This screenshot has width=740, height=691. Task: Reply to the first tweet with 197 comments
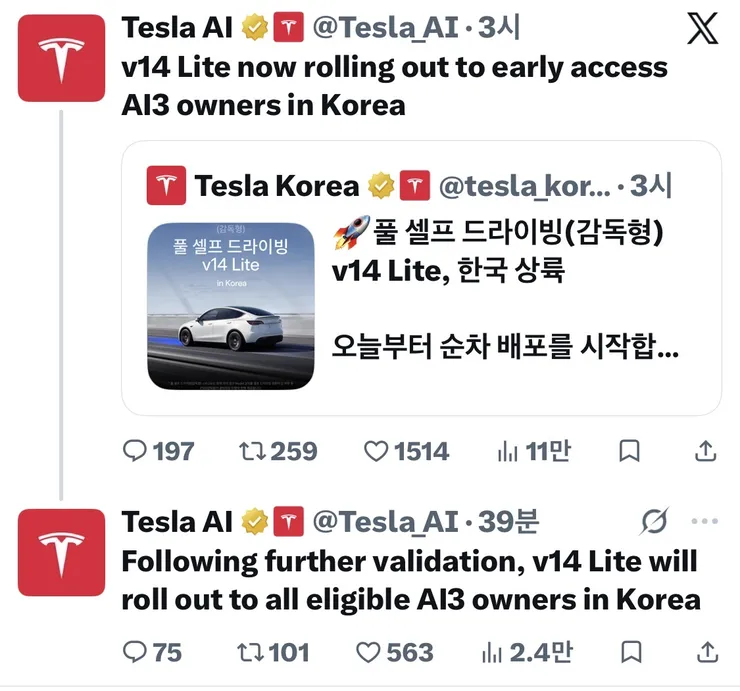(159, 451)
